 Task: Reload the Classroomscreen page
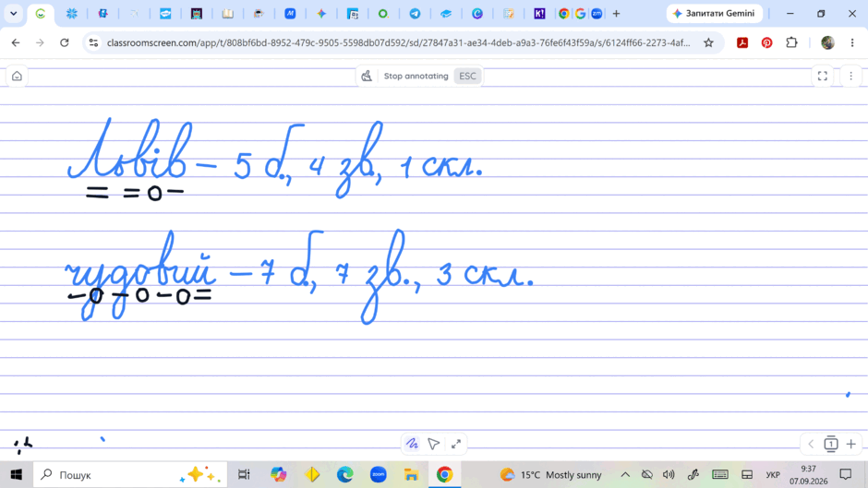tap(65, 42)
